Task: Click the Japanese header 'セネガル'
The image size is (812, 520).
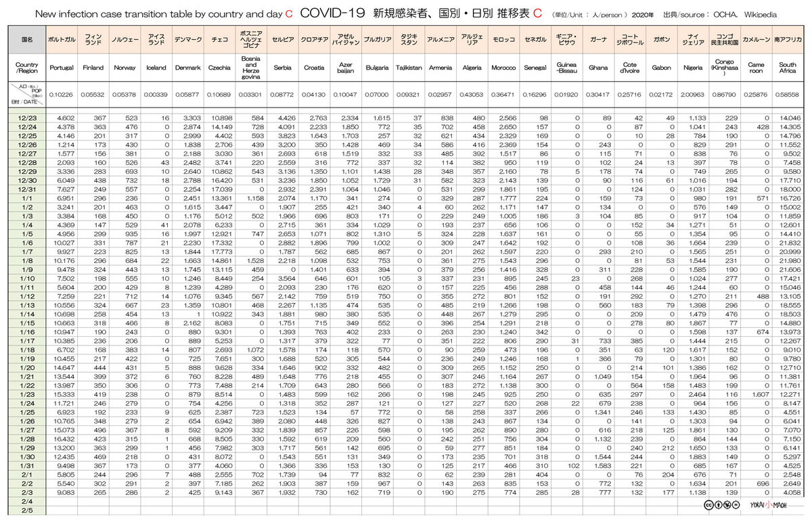Action: 535,41
